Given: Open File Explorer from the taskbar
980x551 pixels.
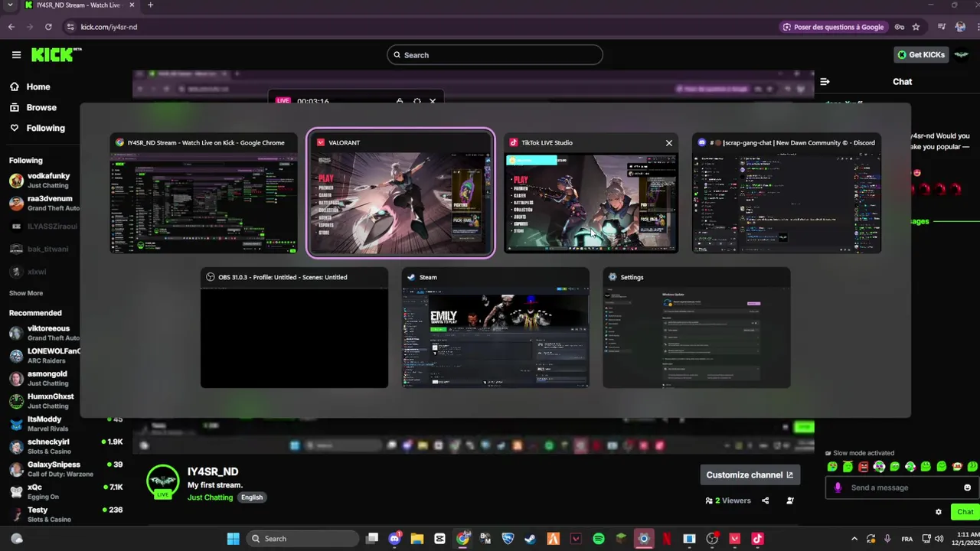Looking at the screenshot, I should (417, 539).
